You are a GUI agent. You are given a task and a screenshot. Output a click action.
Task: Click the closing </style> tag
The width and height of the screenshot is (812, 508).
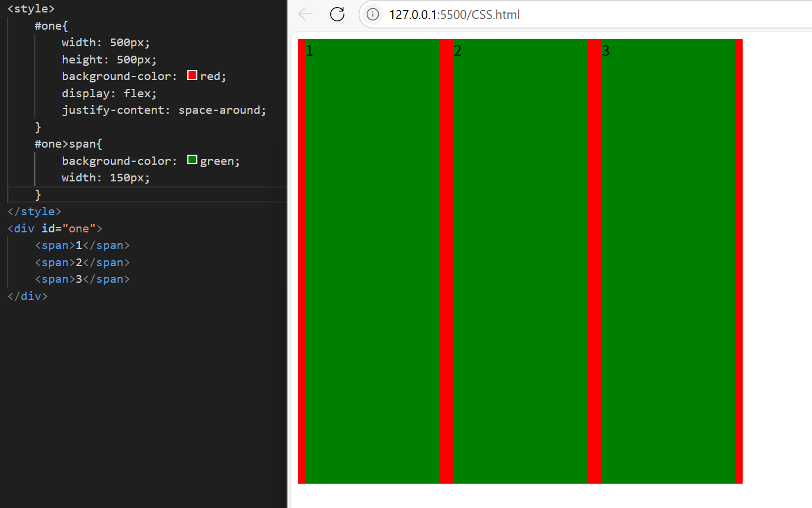(34, 212)
